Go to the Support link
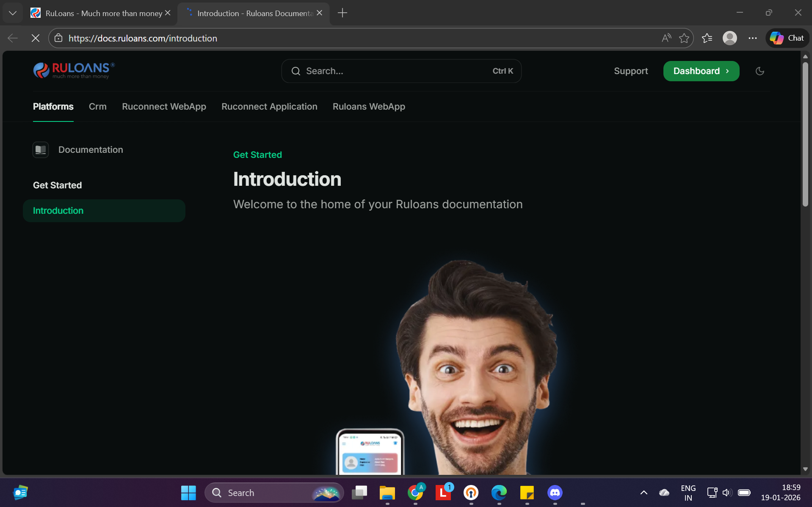 (630, 71)
